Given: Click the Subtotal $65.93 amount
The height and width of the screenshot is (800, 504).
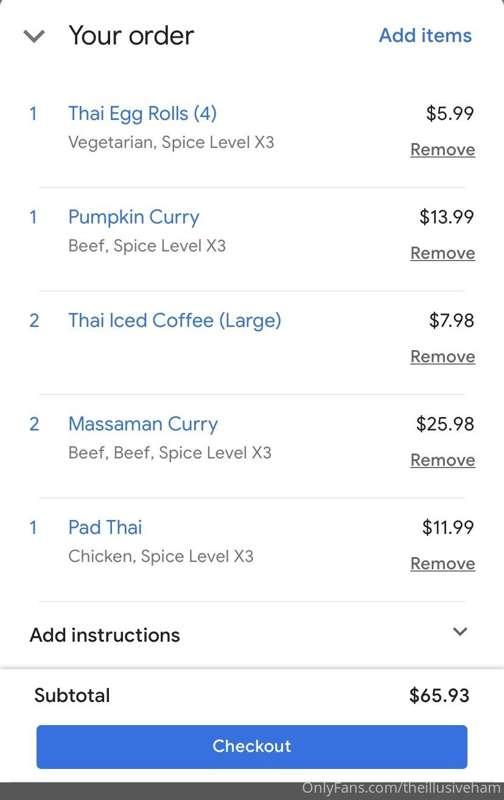Looking at the screenshot, I should (439, 695).
